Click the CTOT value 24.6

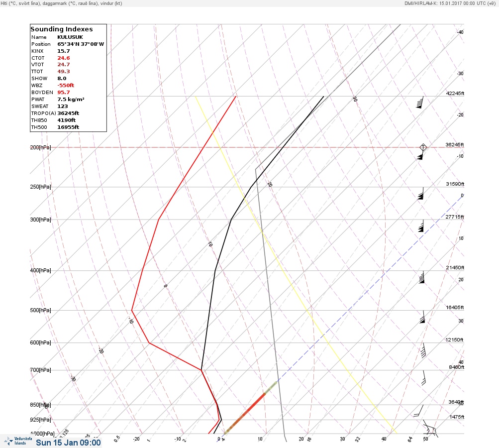click(x=63, y=58)
